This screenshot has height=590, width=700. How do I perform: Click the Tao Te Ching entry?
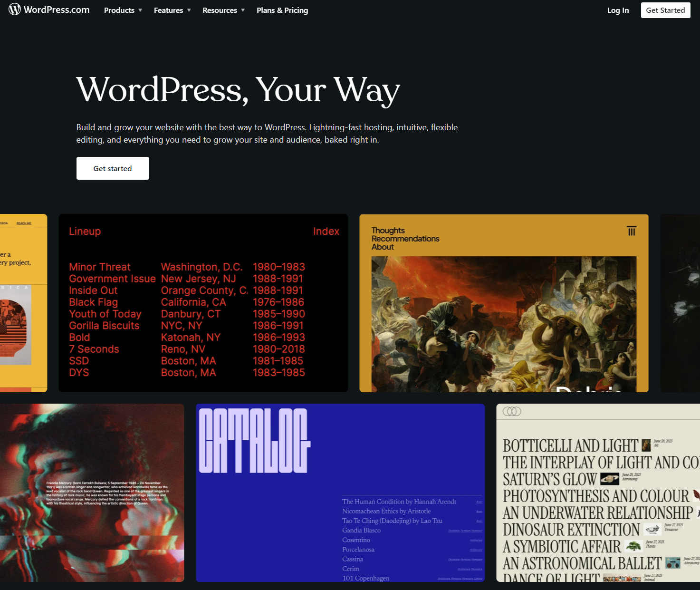(x=393, y=521)
